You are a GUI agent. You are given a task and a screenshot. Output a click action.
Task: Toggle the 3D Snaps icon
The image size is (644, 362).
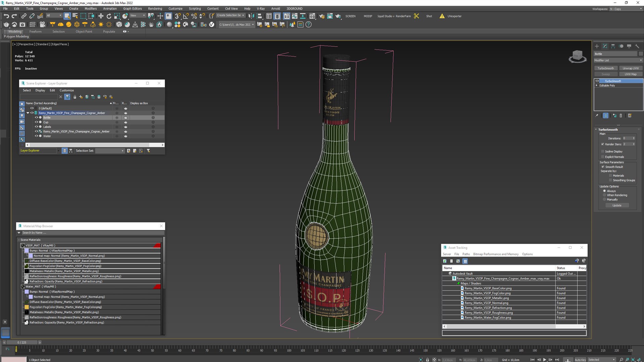(178, 16)
